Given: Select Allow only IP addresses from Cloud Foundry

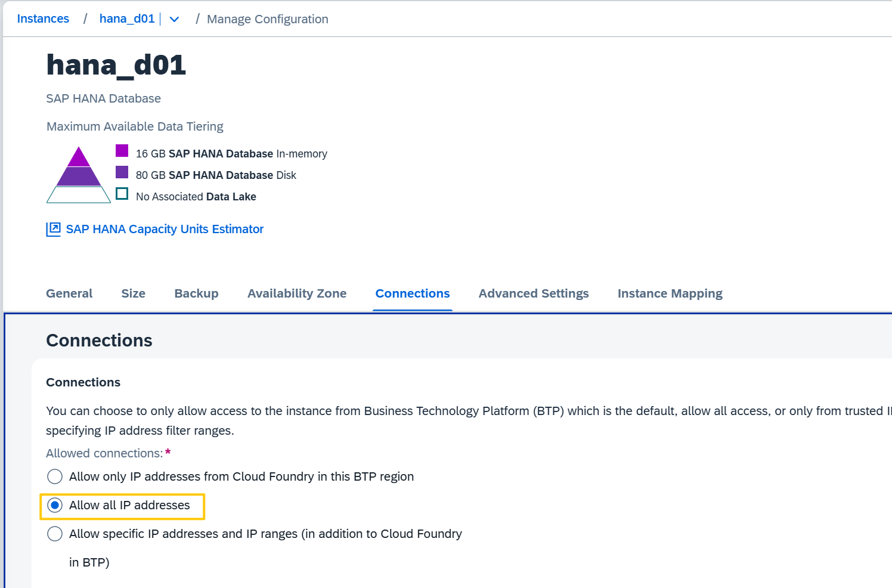Looking at the screenshot, I should 55,476.
